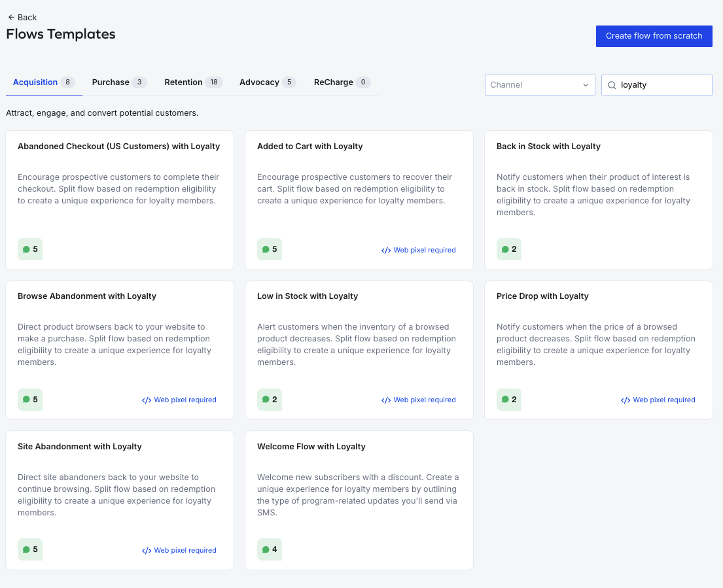Click Web pixel required on Site Abandonment
This screenshot has height=588, width=723.
(179, 551)
